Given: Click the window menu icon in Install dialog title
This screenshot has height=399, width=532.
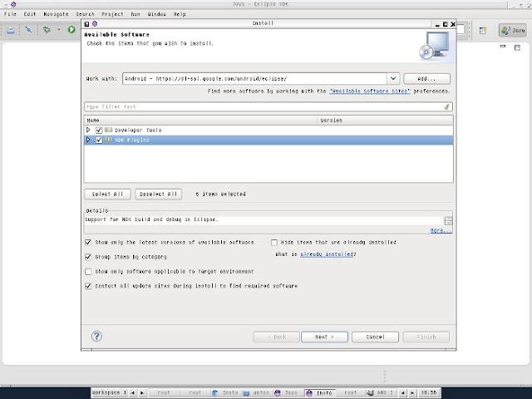Looking at the screenshot, I should coord(86,24).
